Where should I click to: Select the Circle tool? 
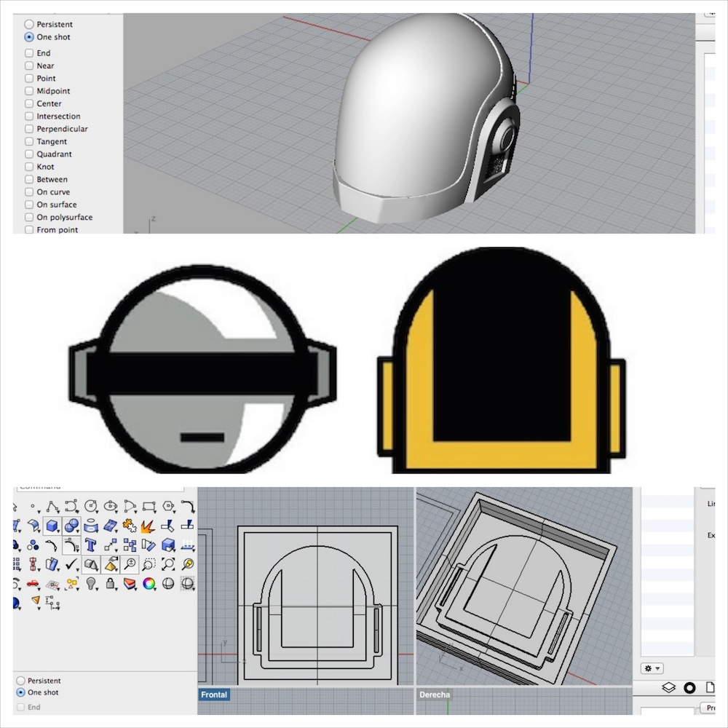click(91, 506)
